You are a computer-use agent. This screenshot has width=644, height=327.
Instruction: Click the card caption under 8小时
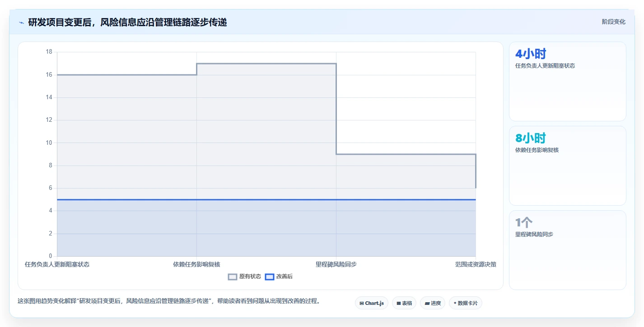coord(537,150)
